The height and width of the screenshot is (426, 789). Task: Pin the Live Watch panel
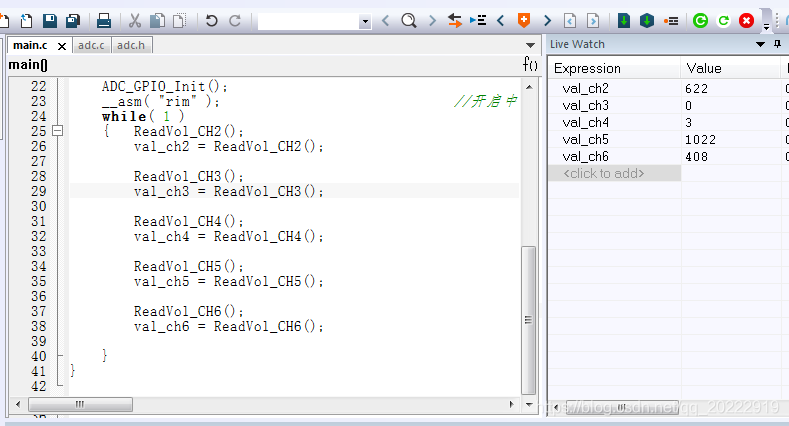(x=777, y=44)
